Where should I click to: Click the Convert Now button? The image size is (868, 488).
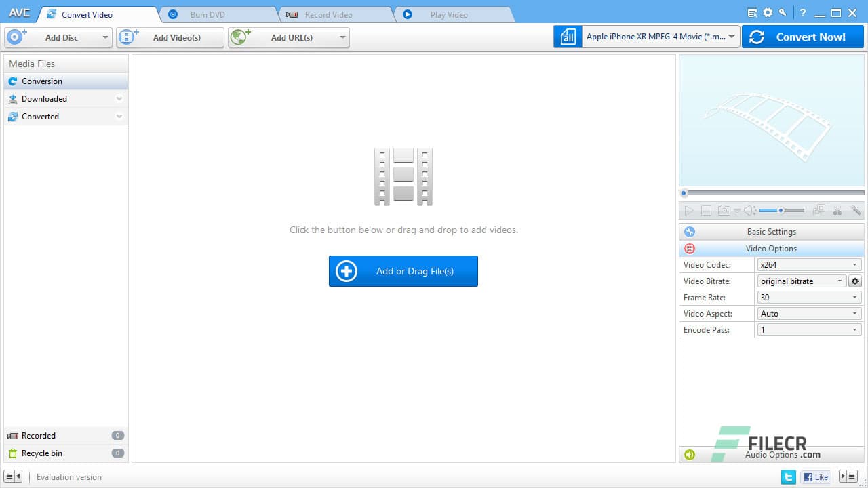803,37
